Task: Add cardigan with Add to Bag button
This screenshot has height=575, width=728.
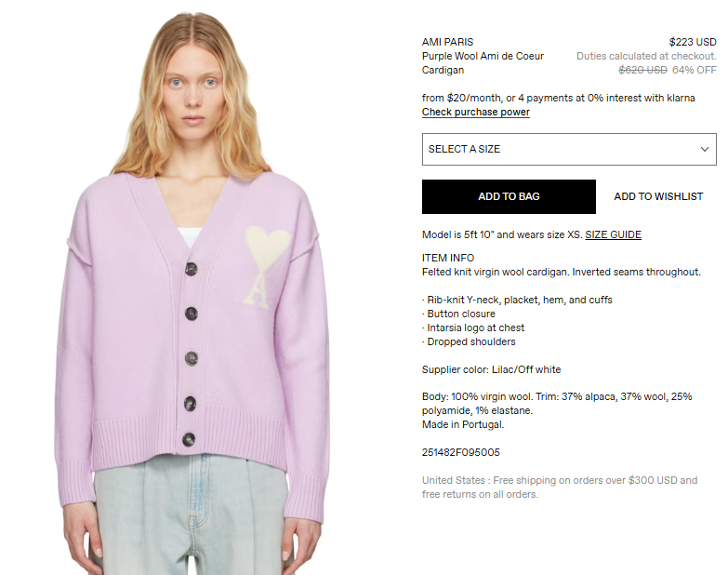Action: [x=509, y=196]
